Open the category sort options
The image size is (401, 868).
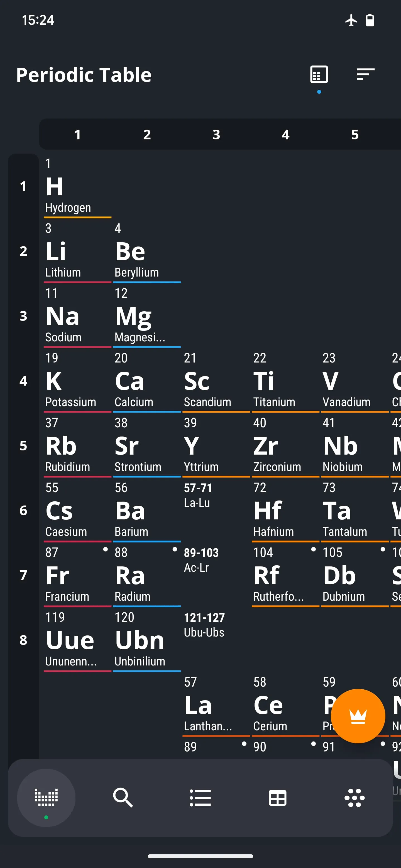(365, 75)
